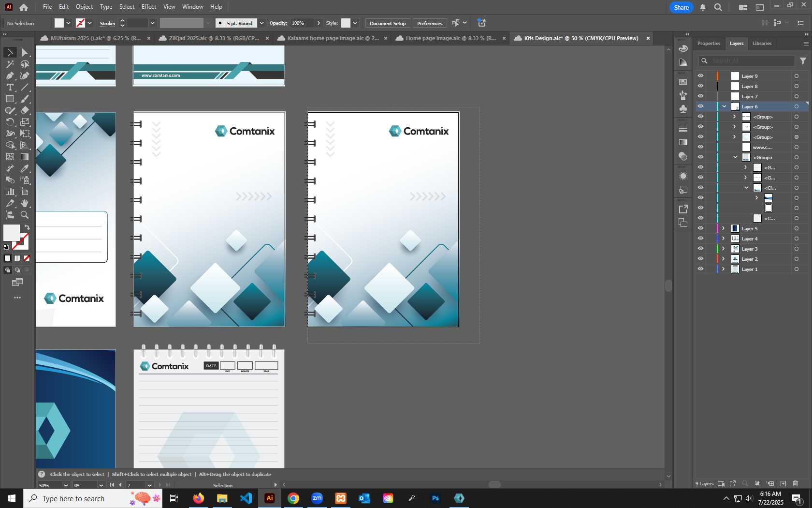812x508 pixels.
Task: Click the Layers panel filter funnel icon
Action: [803, 61]
